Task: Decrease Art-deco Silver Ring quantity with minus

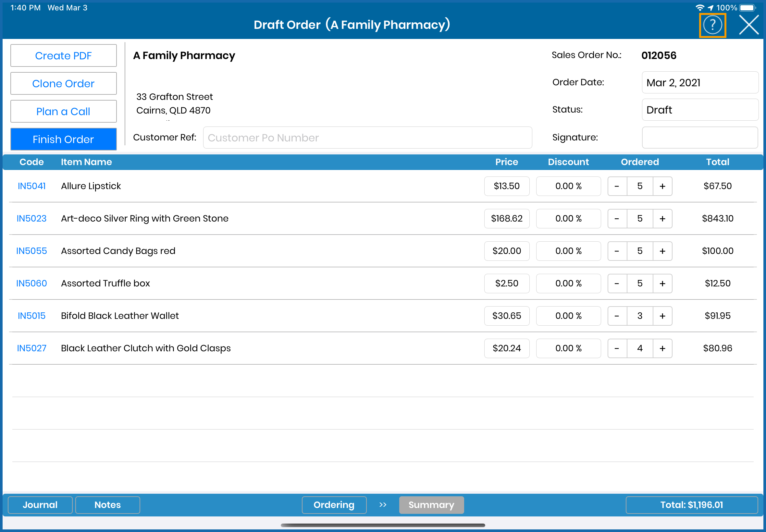Action: click(x=617, y=219)
